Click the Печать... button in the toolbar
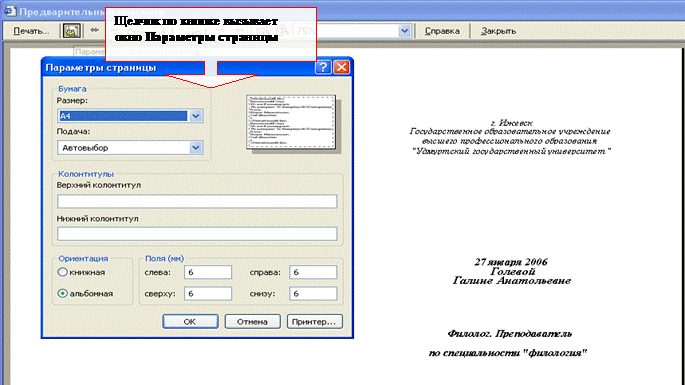685x385 pixels. (31, 31)
